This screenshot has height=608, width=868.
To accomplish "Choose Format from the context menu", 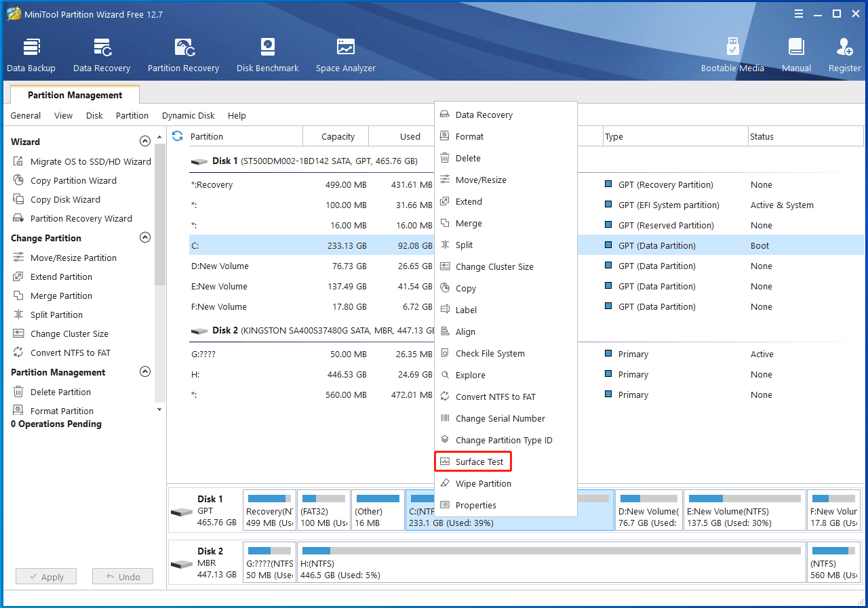I will (505, 136).
